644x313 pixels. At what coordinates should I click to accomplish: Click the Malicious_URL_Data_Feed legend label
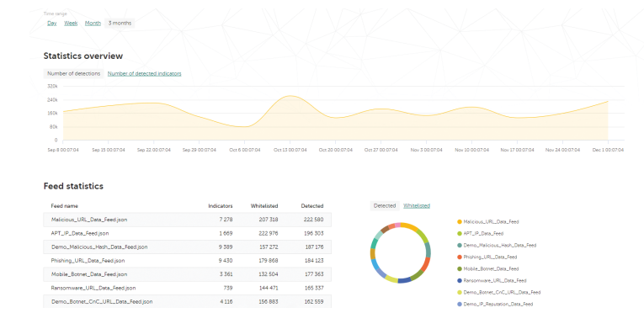(x=492, y=222)
